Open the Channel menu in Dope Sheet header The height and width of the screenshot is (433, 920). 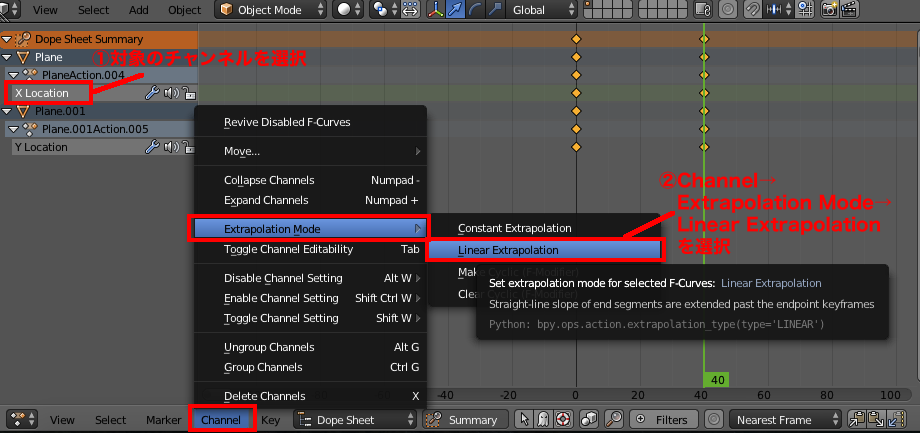point(221,420)
